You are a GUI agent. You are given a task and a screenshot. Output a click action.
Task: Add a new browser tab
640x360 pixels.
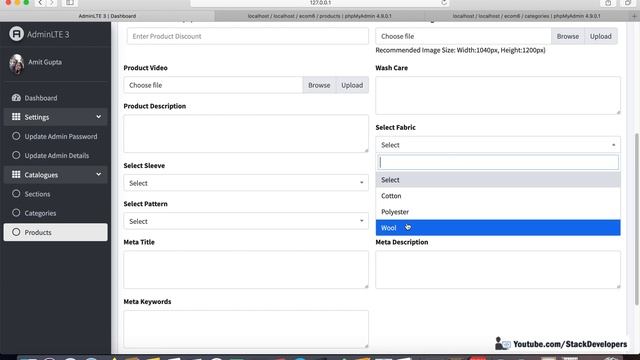pos(634,16)
